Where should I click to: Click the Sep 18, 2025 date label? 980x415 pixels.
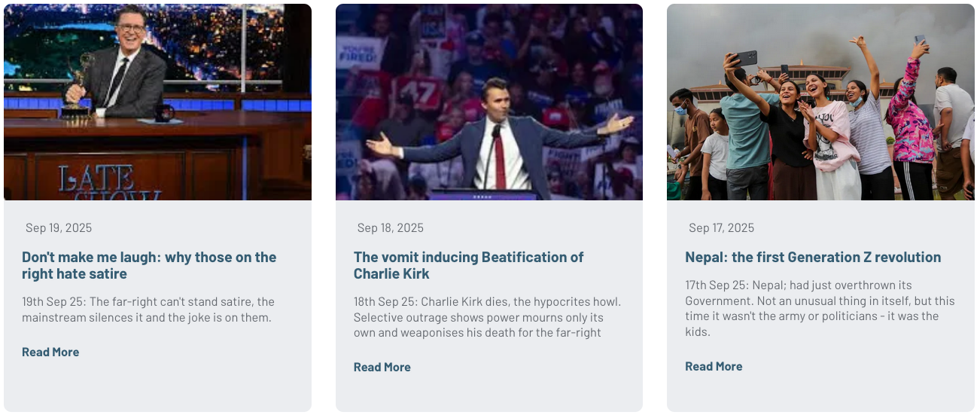(390, 227)
